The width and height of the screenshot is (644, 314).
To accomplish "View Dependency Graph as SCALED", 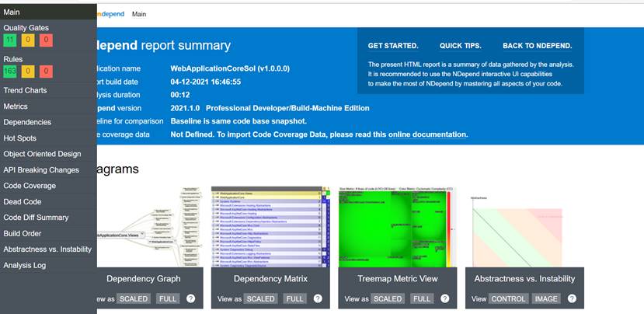I will point(134,298).
